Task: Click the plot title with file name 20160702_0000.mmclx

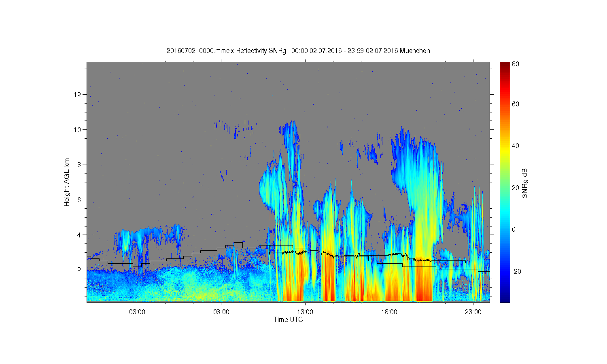Action: [298, 51]
